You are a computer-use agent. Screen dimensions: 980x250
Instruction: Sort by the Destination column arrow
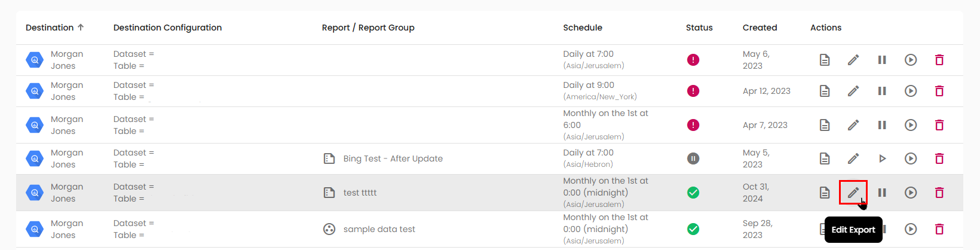pyautogui.click(x=81, y=28)
